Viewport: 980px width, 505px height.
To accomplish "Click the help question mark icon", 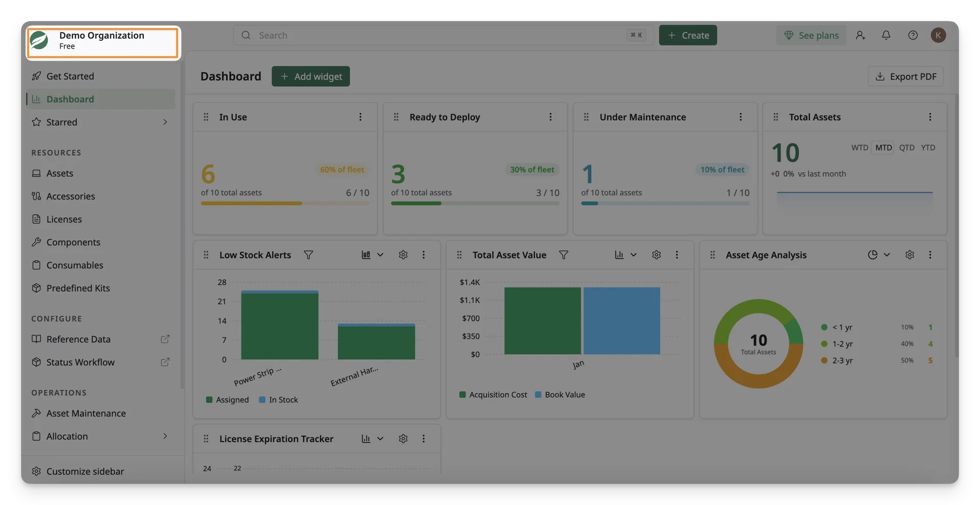I will click(x=913, y=35).
